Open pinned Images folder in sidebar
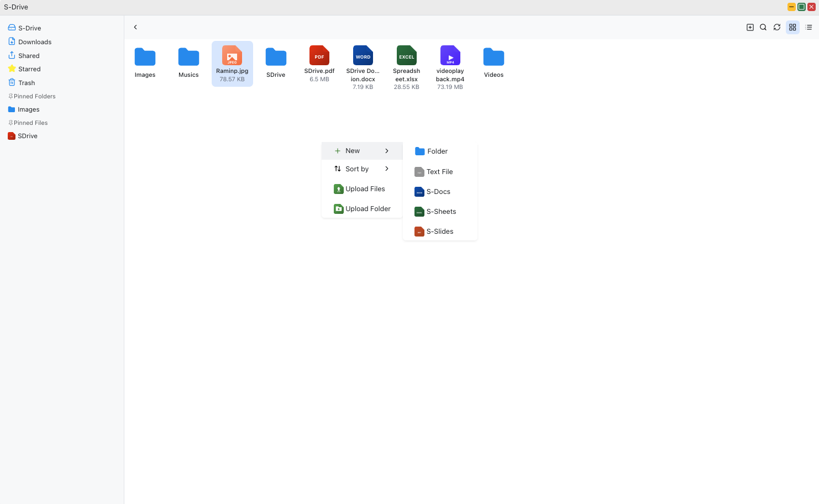Viewport: 819px width, 504px height. 28,109
